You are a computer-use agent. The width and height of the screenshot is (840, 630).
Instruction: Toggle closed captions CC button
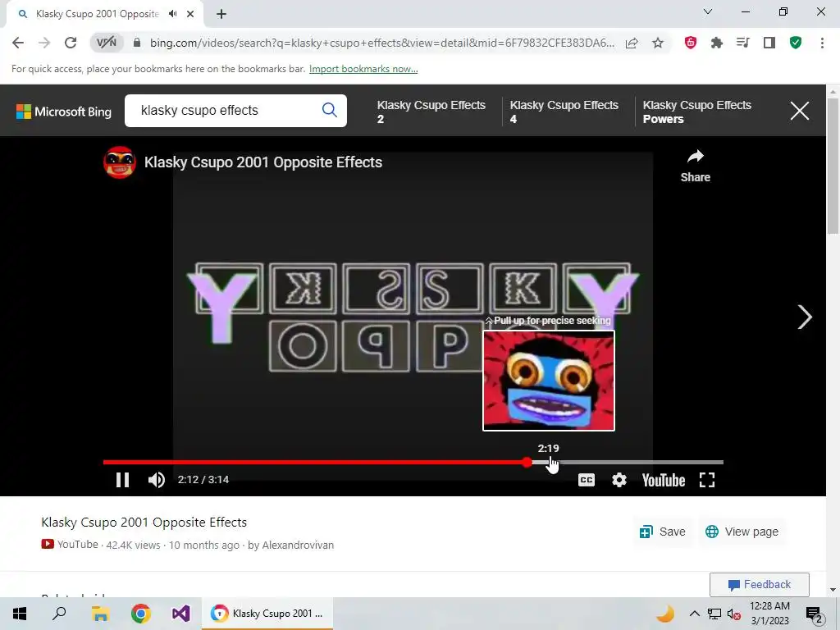pos(586,480)
